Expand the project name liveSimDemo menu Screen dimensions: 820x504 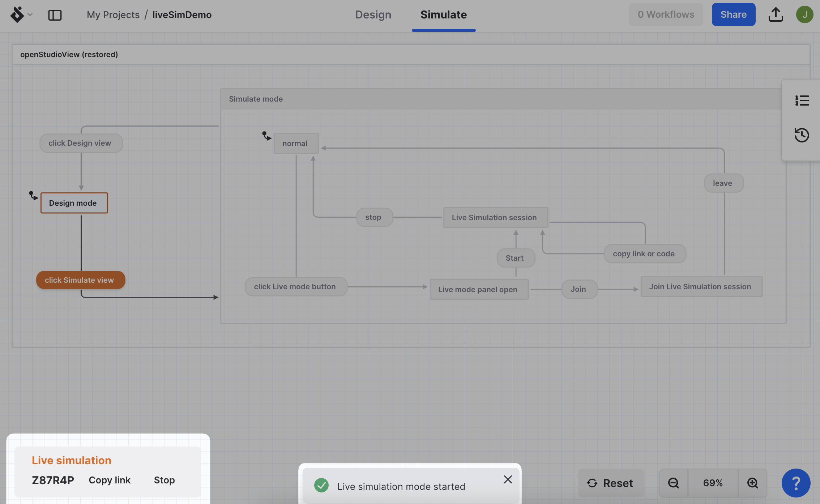182,14
